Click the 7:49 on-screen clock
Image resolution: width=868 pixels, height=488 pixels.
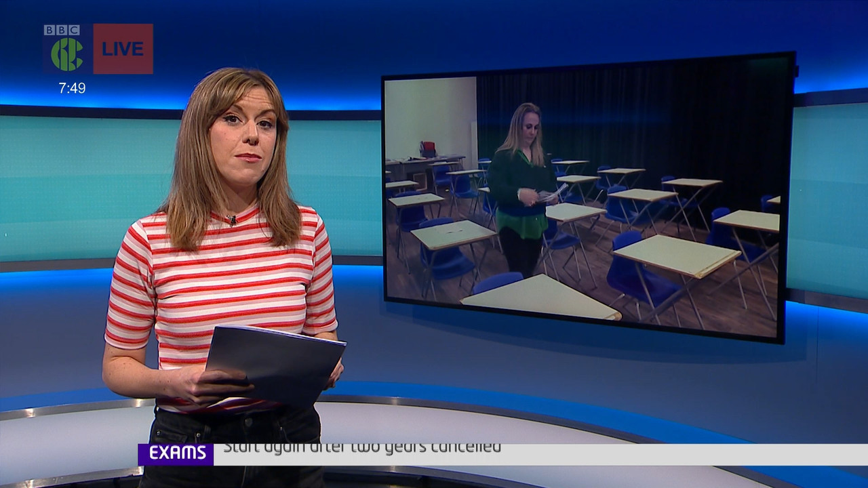pos(72,88)
